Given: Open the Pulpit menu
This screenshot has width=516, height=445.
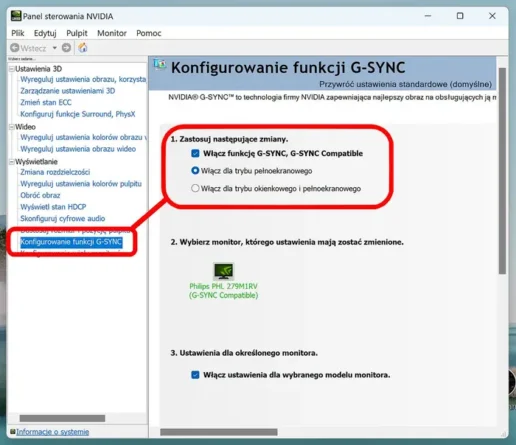Looking at the screenshot, I should (77, 33).
